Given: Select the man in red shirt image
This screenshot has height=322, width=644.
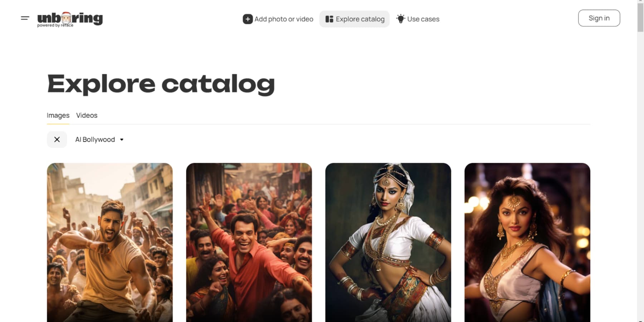Looking at the screenshot, I should coord(249,243).
